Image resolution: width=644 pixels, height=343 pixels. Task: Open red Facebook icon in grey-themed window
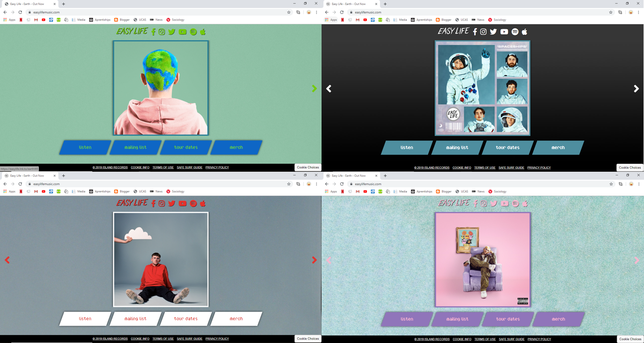[x=153, y=203]
